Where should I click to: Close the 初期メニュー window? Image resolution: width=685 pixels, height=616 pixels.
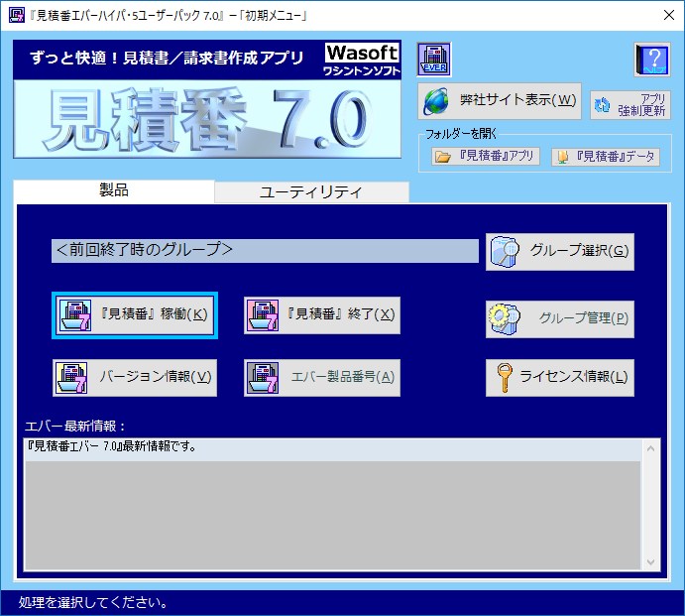tap(668, 15)
